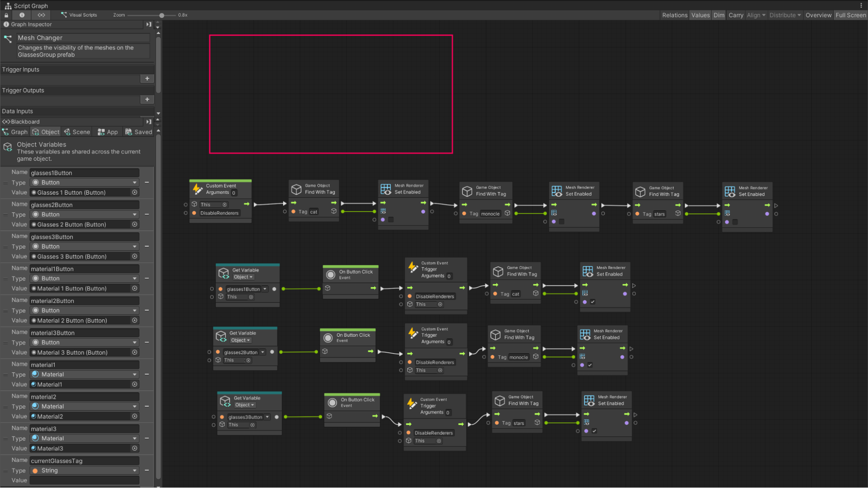Add a new Trigger Input
The image size is (868, 488).
(147, 79)
